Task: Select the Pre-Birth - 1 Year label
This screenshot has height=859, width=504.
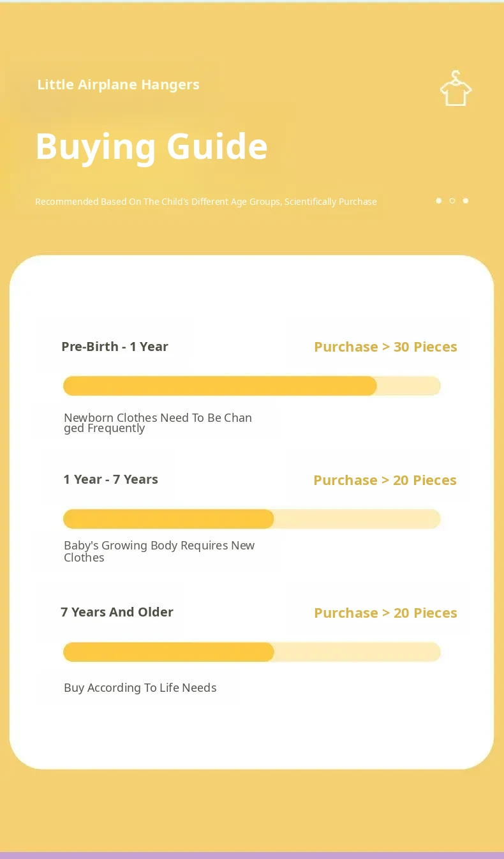Action: pos(115,347)
